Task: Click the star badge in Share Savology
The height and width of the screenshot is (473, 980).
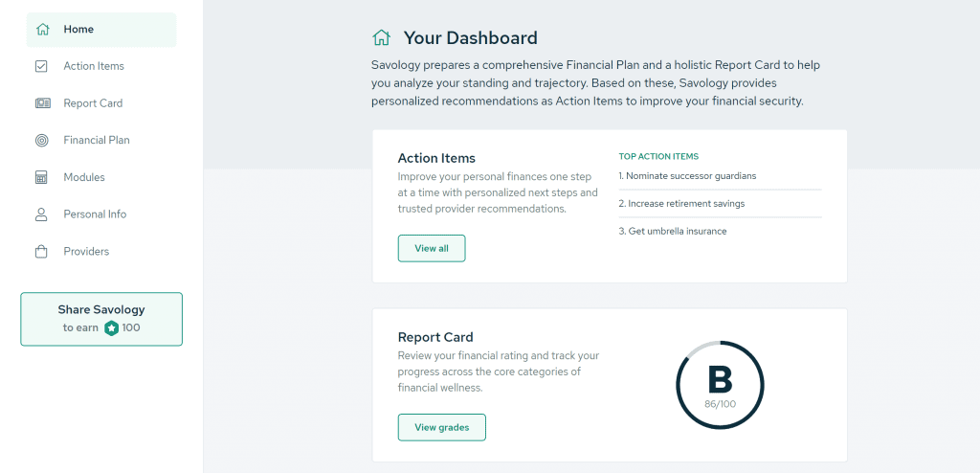Action: click(111, 327)
